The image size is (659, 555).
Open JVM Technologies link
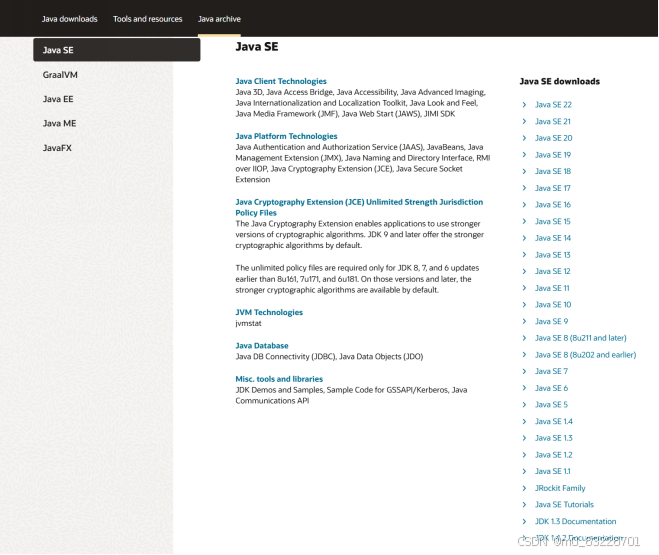(x=269, y=312)
